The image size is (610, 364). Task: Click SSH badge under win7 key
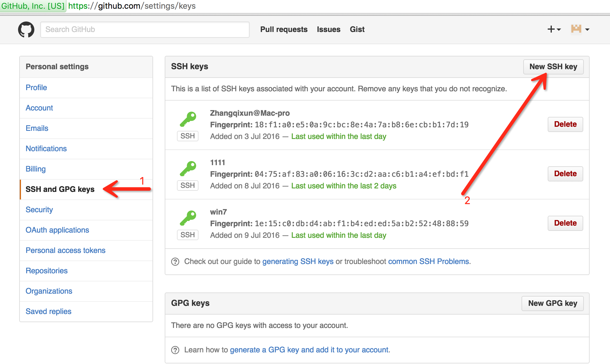pos(188,235)
